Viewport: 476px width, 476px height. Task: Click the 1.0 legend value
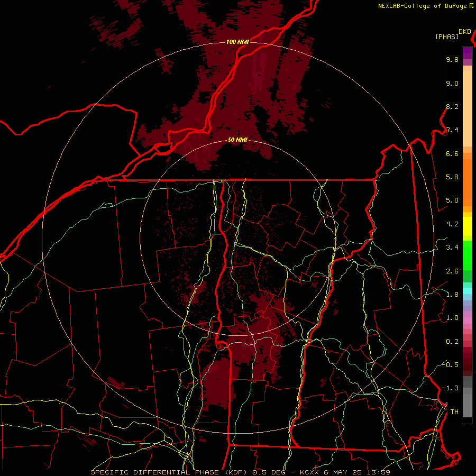pyautogui.click(x=452, y=318)
